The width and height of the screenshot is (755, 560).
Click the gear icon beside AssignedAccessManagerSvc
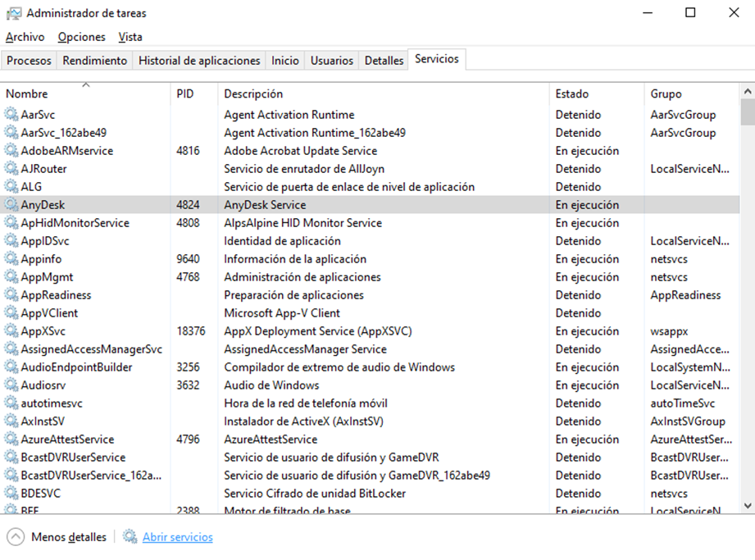pyautogui.click(x=11, y=349)
